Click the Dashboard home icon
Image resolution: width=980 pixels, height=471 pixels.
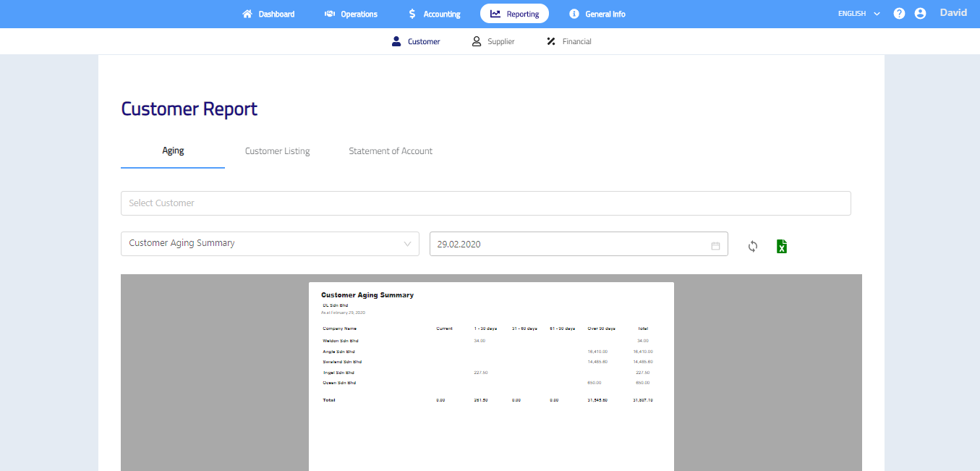[x=247, y=14]
